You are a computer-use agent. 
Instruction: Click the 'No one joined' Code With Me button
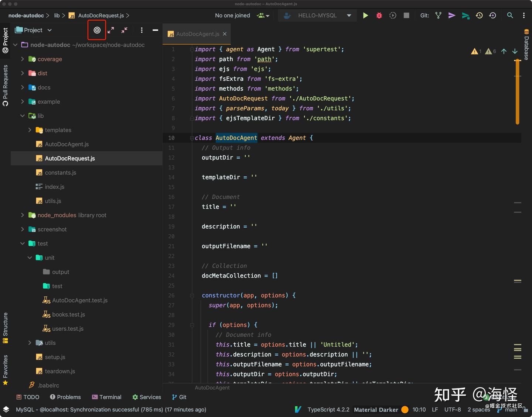[x=232, y=15]
